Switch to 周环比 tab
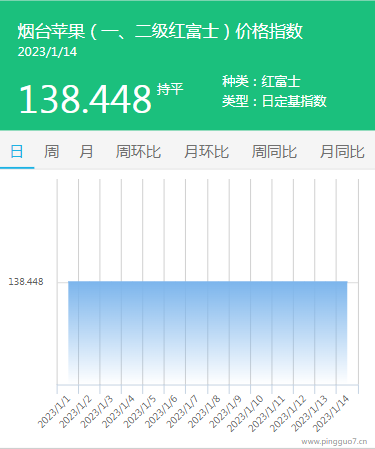Image resolution: width=375 pixels, height=449 pixels. tap(138, 152)
